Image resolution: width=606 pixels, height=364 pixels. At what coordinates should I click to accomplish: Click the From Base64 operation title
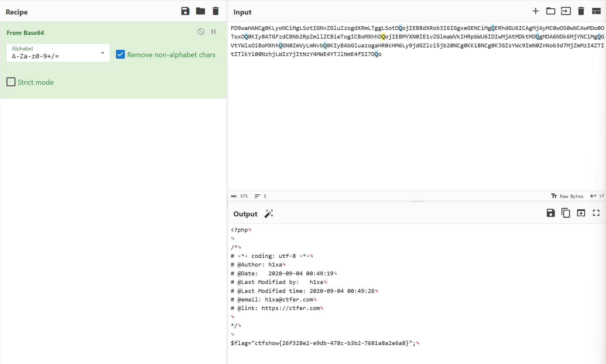[25, 33]
